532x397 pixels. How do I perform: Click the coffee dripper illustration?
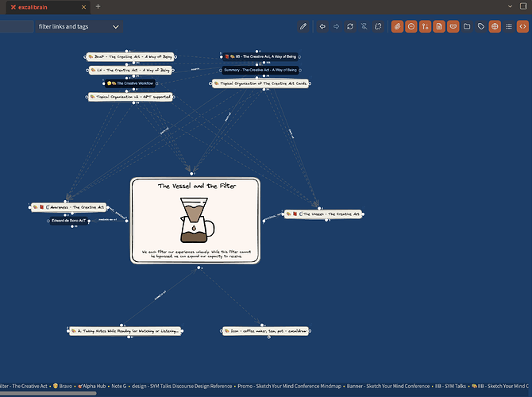pyautogui.click(x=197, y=220)
